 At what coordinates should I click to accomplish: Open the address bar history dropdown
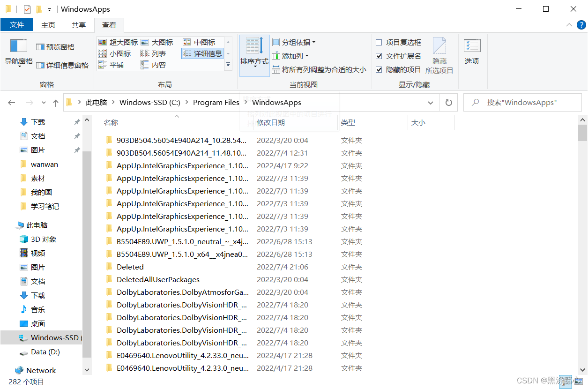tap(431, 103)
